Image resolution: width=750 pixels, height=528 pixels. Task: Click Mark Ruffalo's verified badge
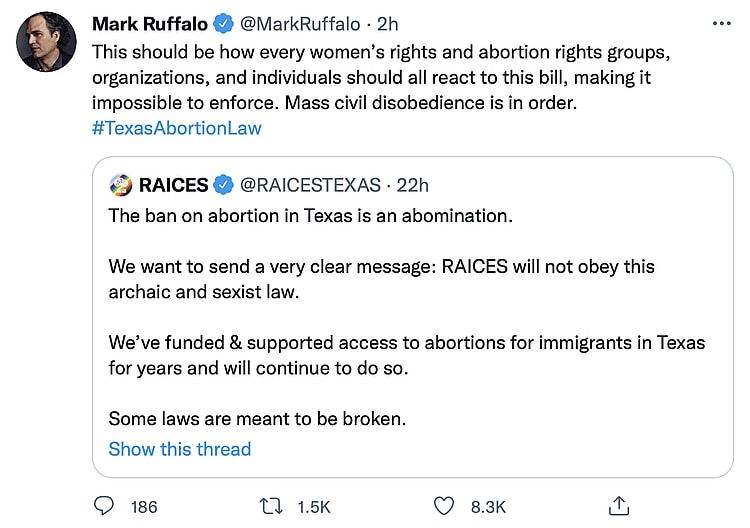click(x=223, y=24)
